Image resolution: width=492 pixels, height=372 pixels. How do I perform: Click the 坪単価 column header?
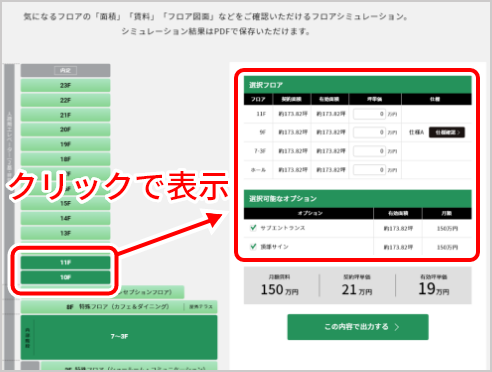[x=375, y=99]
